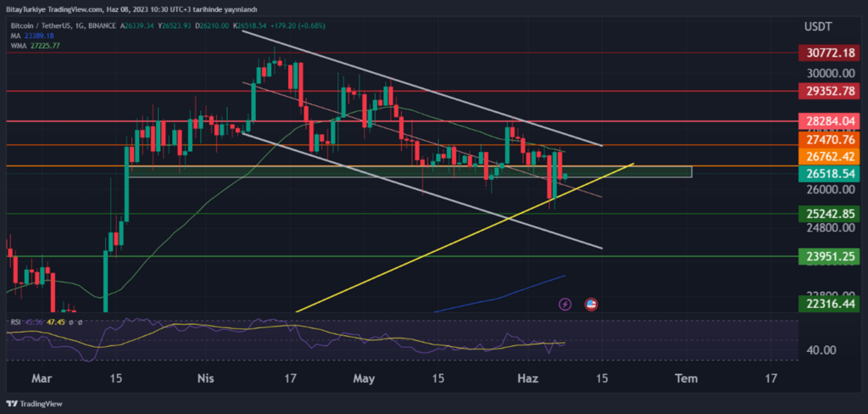Image resolution: width=868 pixels, height=414 pixels.
Task: Click the US flag economic event icon
Action: point(591,303)
